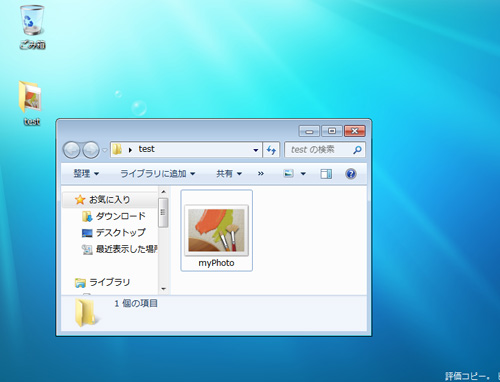The height and width of the screenshot is (382, 500).
Task: Refresh the test folder view
Action: coord(271,150)
